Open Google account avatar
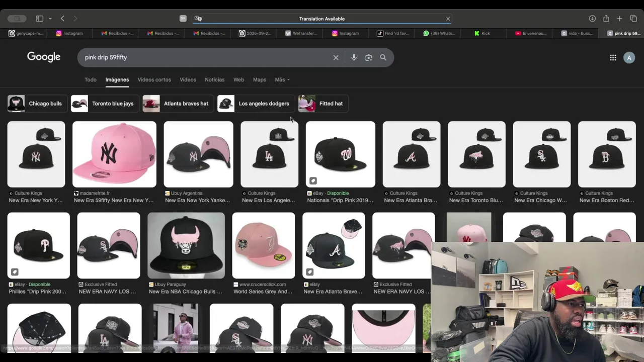 (629, 57)
